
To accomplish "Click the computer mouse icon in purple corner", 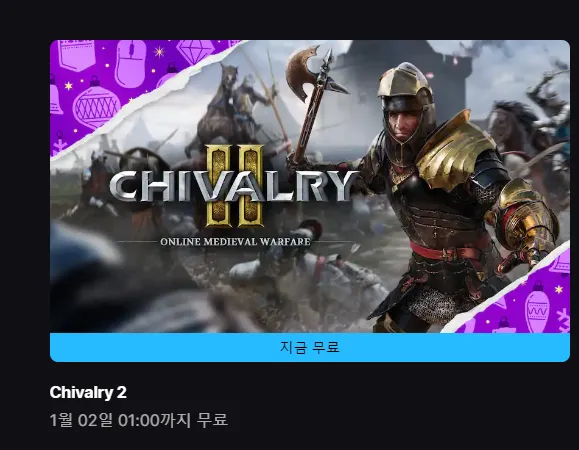I will pos(130,63).
